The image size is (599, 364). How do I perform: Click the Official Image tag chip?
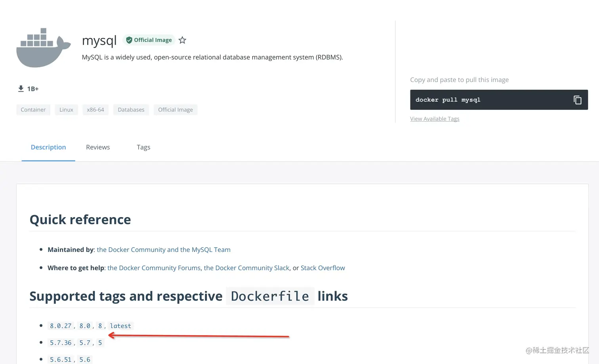[x=176, y=110]
